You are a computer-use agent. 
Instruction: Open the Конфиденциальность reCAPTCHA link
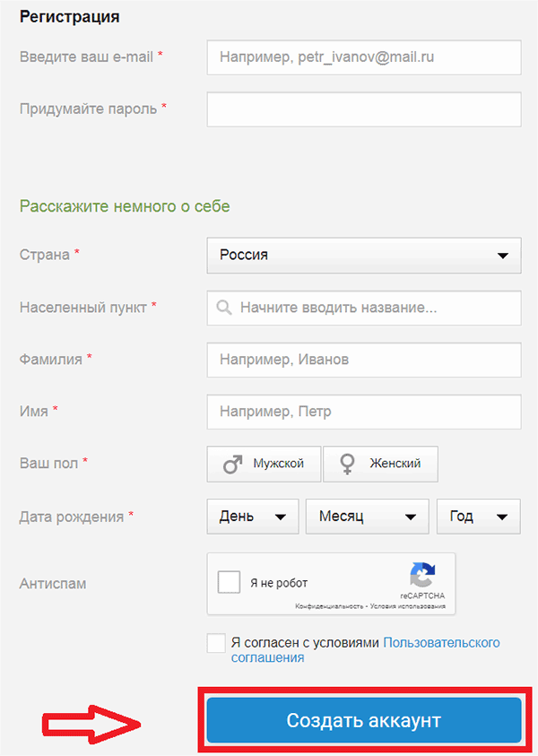click(x=329, y=606)
